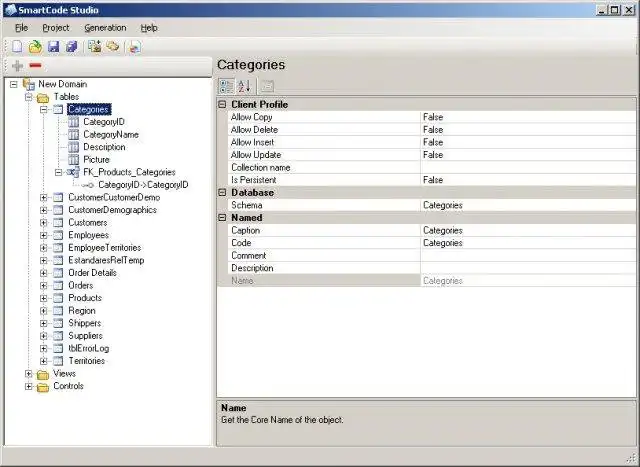The image size is (640, 467).
Task: Click the FK_Products_Categories relation icon
Action: (73, 172)
